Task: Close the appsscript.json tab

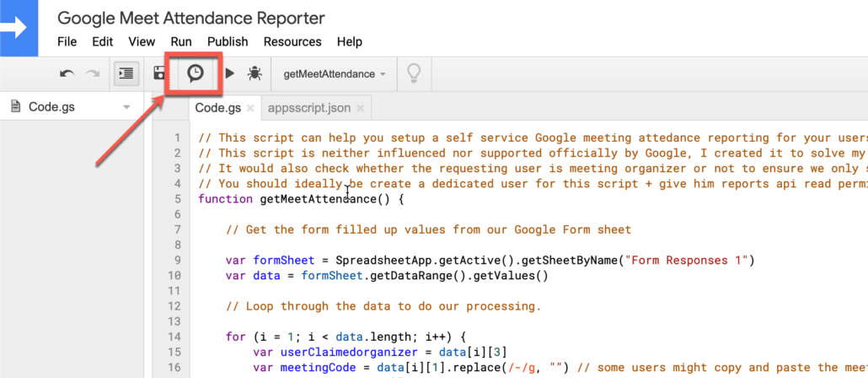Action: click(361, 109)
